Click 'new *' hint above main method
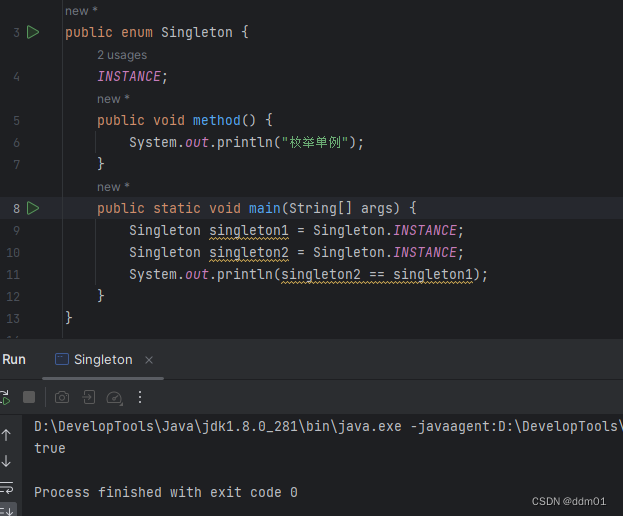Image resolution: width=623 pixels, height=516 pixels. tap(113, 187)
